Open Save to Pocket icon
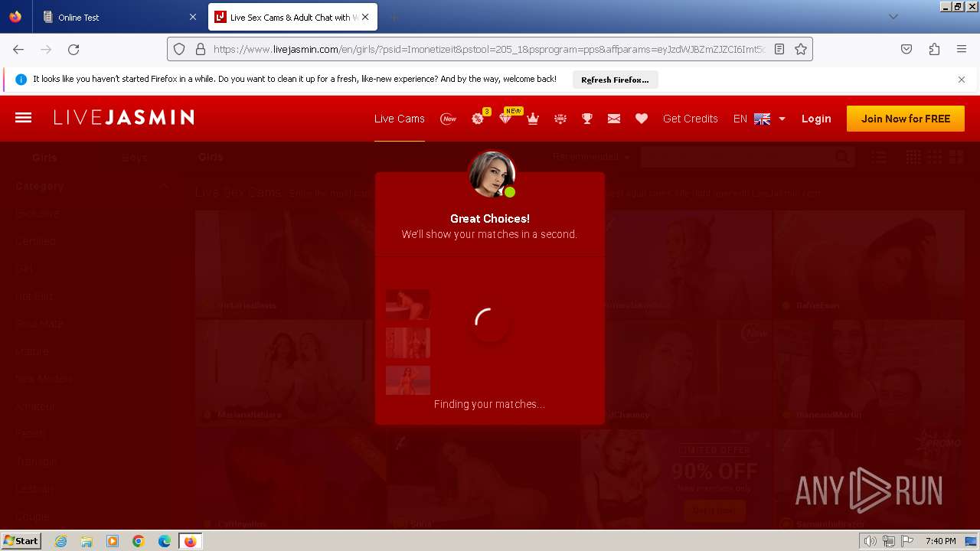The width and height of the screenshot is (980, 551). point(906,49)
